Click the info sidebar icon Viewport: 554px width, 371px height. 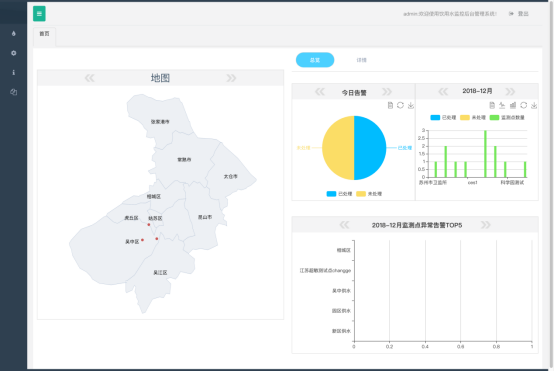(x=13, y=72)
